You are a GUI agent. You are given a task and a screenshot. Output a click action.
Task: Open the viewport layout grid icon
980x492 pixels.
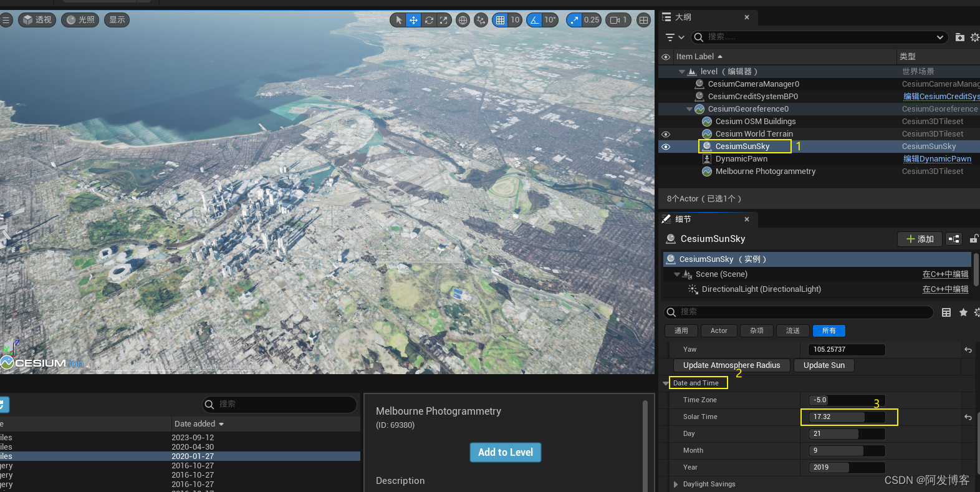point(643,20)
